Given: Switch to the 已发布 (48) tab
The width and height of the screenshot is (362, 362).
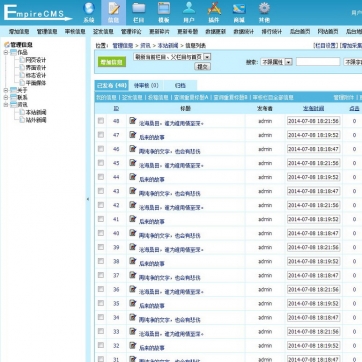Looking at the screenshot, I should pos(111,85).
